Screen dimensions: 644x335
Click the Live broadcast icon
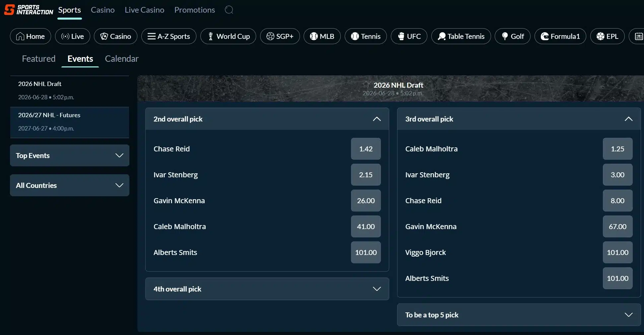point(65,36)
